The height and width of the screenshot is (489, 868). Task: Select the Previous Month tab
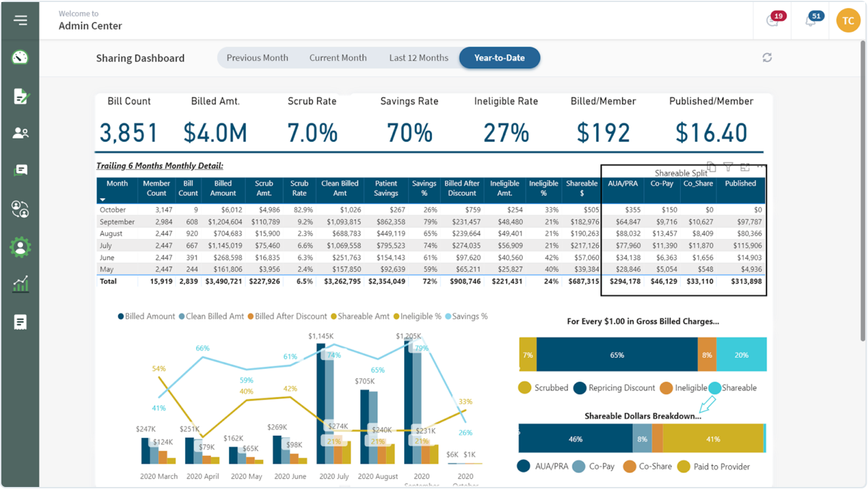point(257,58)
